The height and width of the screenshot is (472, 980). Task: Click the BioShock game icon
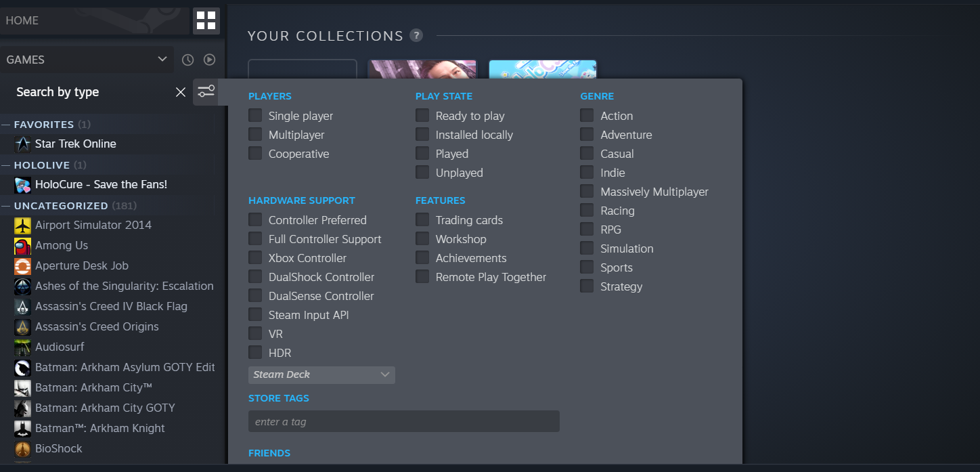[x=22, y=448]
